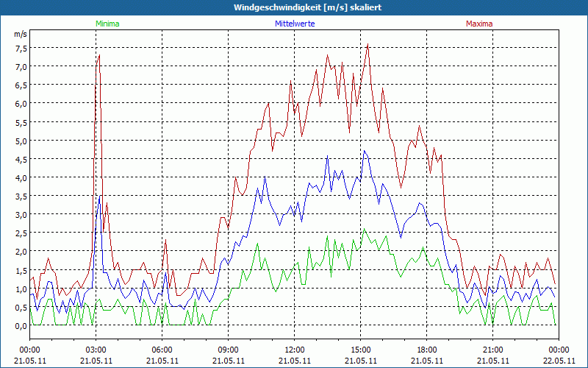
Task: Click the 0,0 y-axis value
Action: (21, 326)
